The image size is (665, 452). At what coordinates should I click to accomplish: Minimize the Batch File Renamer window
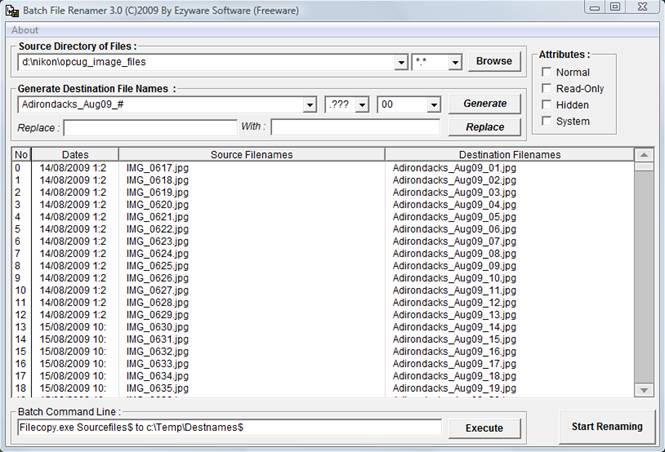click(x=595, y=6)
